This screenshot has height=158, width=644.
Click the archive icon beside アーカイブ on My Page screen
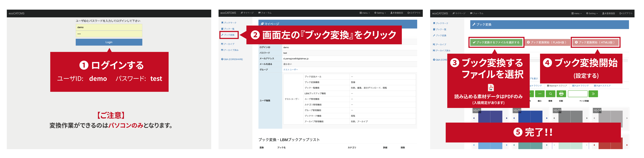pos(222,44)
